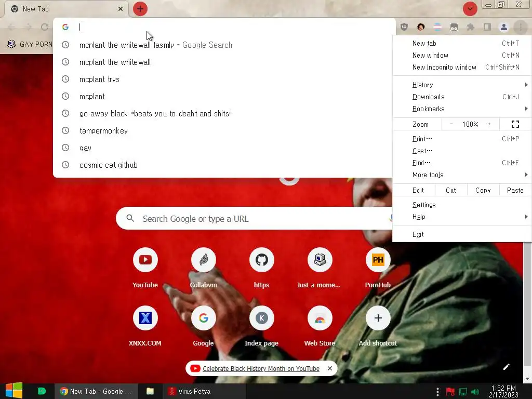The width and height of the screenshot is (532, 399).
Task: Select New Incognito window menu item
Action: coord(462,67)
